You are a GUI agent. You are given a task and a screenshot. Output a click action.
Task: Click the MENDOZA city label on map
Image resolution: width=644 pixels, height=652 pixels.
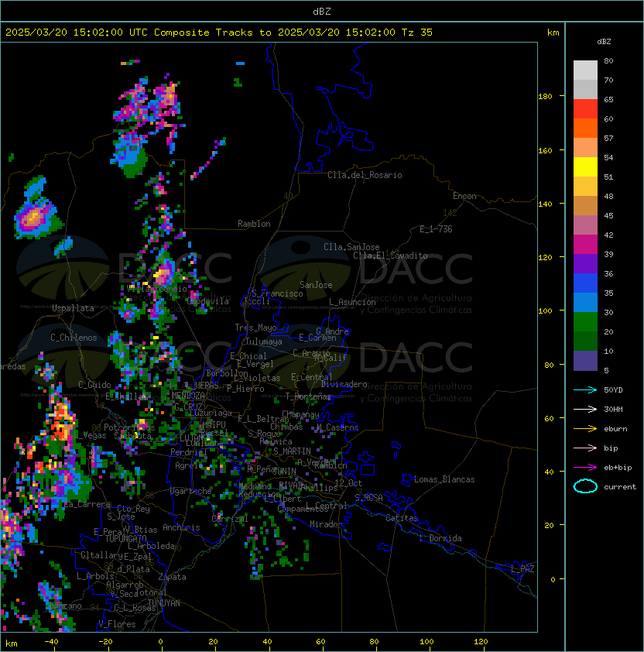click(x=188, y=395)
